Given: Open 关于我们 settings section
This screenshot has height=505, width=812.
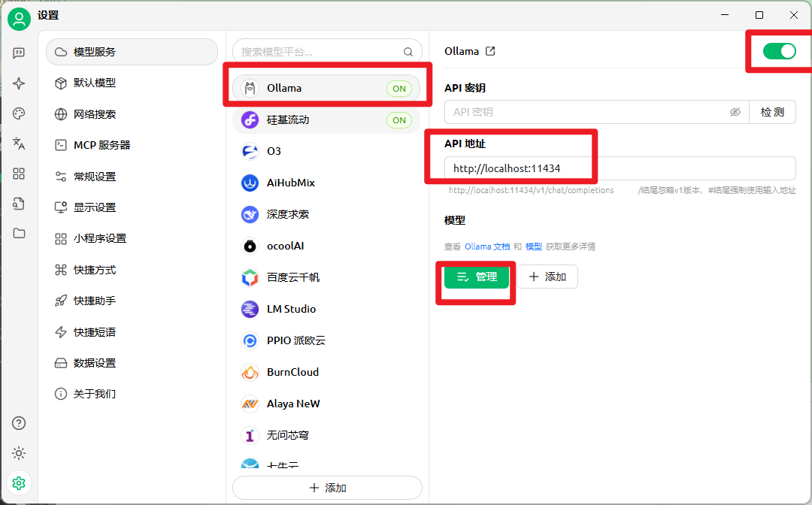Looking at the screenshot, I should [x=132, y=394].
